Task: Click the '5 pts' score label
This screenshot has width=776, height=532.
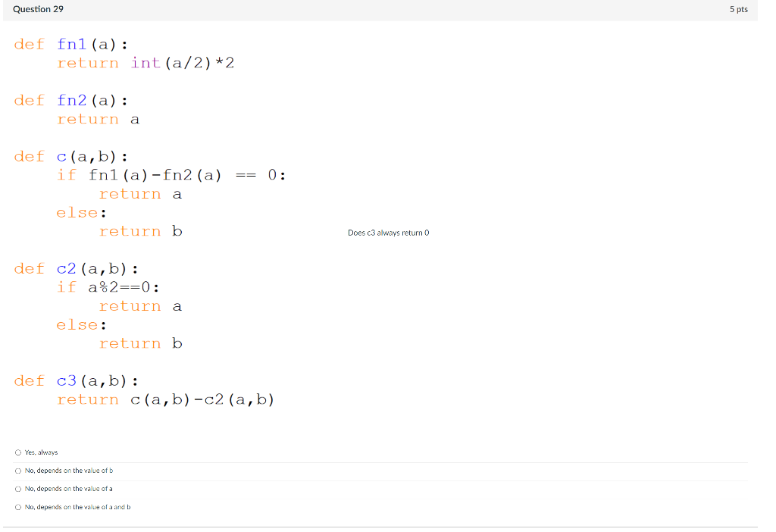Action: tap(738, 9)
